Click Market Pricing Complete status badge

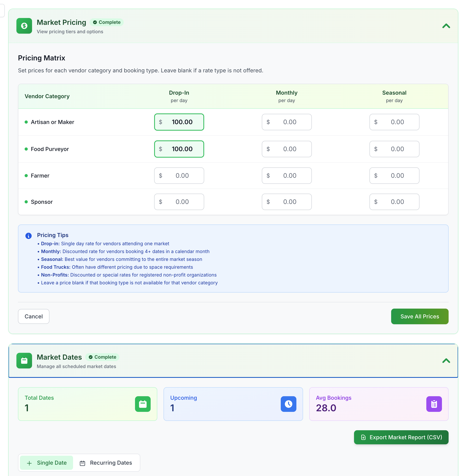point(107,22)
